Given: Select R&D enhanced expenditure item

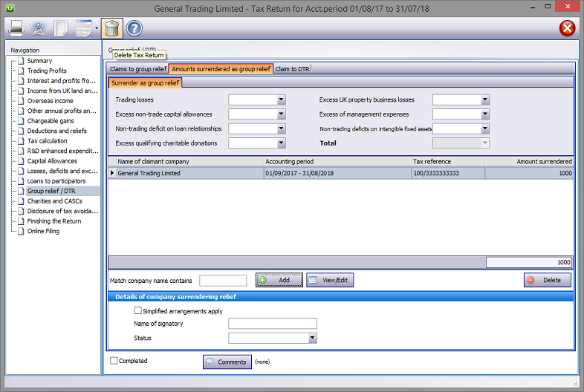Looking at the screenshot, I should pyautogui.click(x=62, y=151).
